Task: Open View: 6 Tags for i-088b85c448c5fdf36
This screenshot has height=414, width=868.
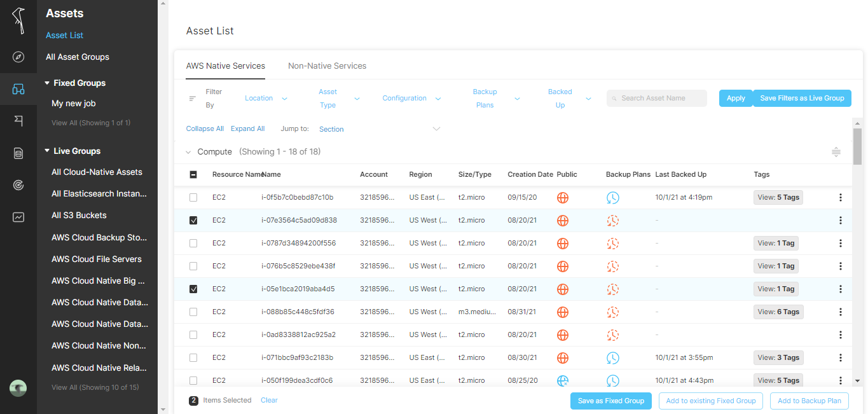Action: coord(778,312)
